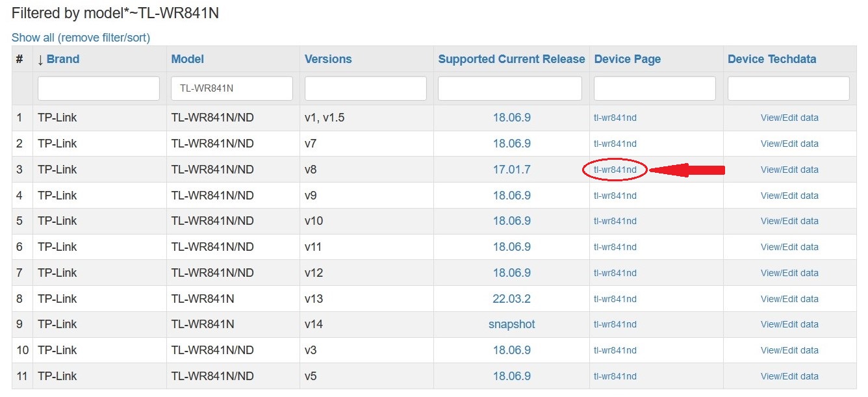Sort by the Model column header
The width and height of the screenshot is (868, 397).
pyautogui.click(x=187, y=59)
